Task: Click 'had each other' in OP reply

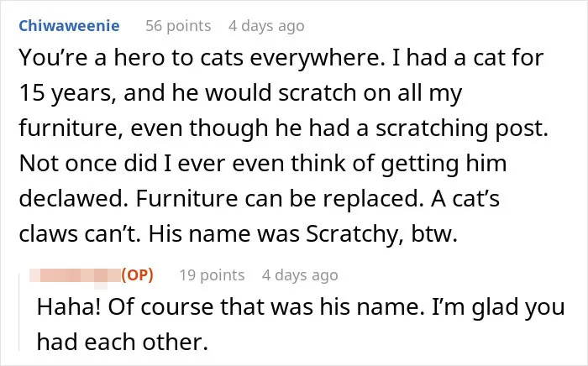Action: (123, 342)
